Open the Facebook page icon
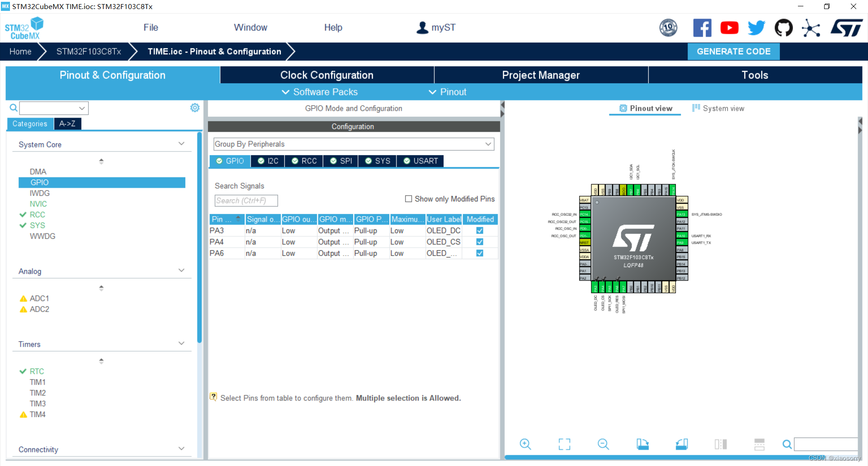Viewport: 868px width, 466px height. point(702,28)
